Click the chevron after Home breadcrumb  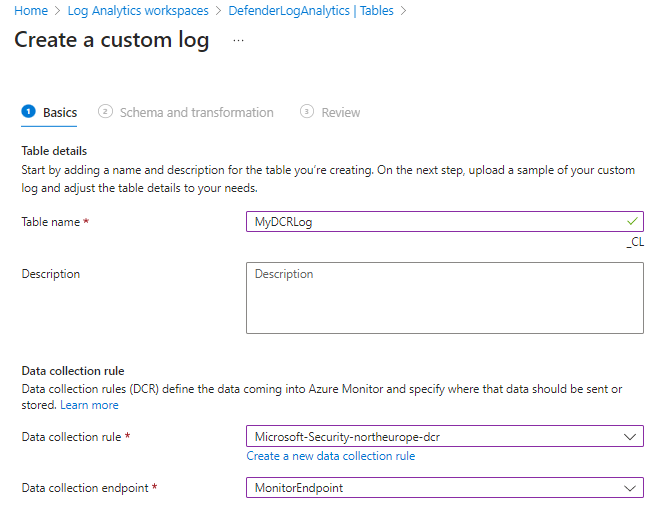(57, 11)
